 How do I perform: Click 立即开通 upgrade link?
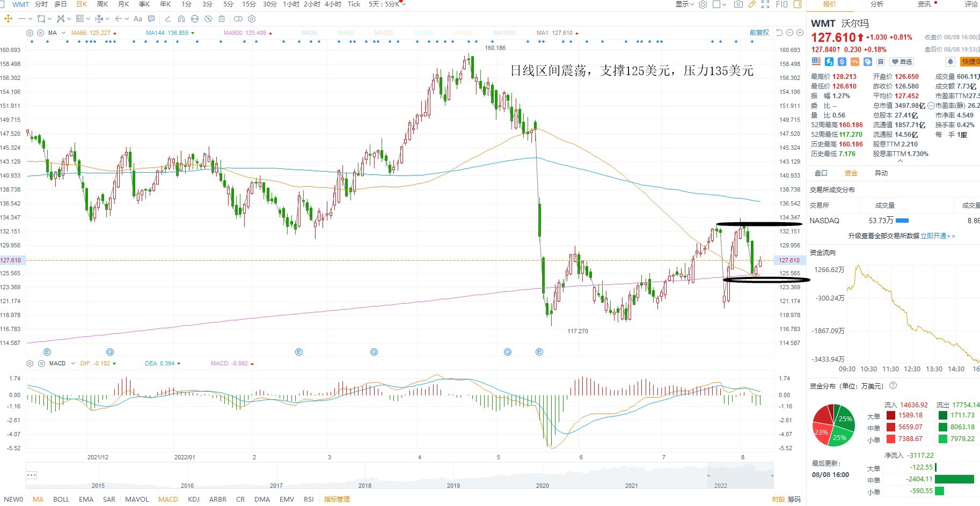click(938, 236)
